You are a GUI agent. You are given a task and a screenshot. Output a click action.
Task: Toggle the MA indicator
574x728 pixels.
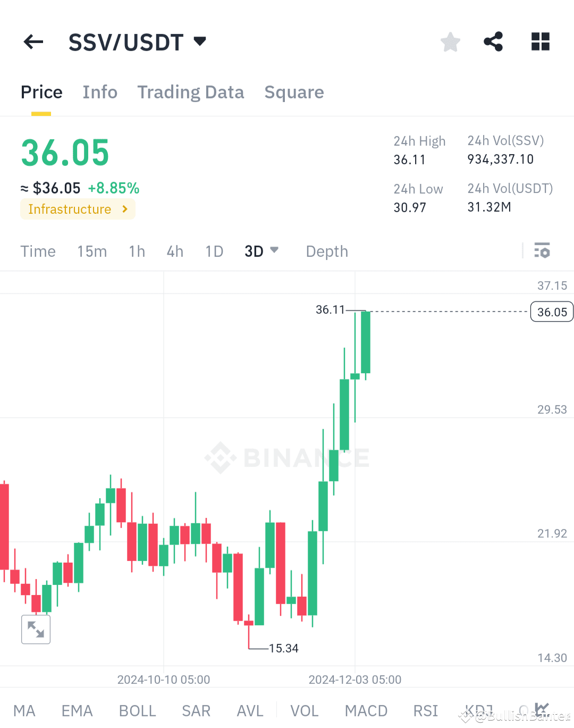pos(24,710)
